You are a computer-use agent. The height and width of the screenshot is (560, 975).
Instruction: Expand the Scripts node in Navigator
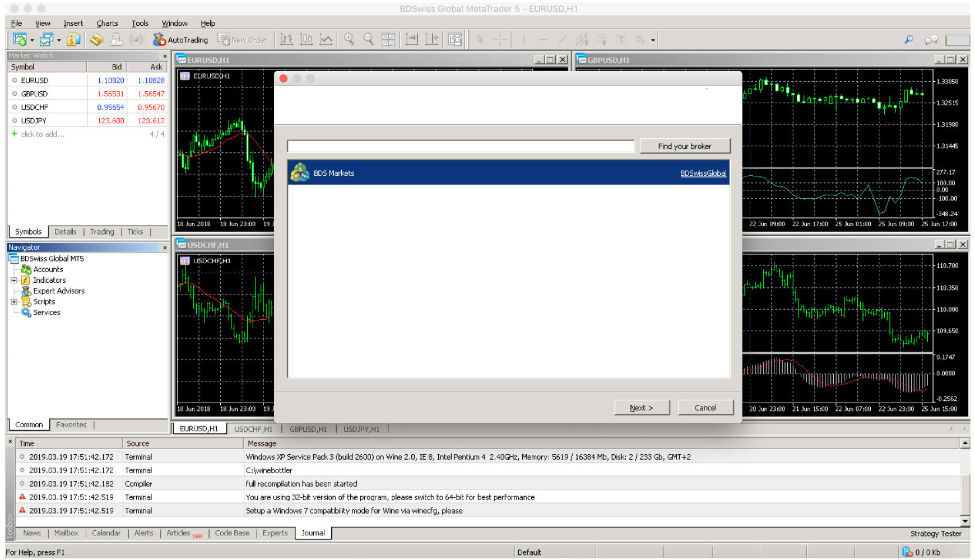14,301
